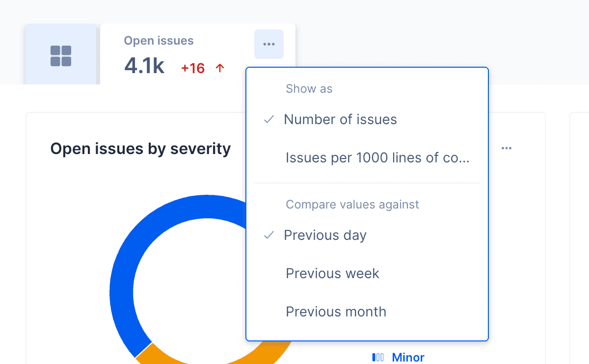Choose Previous day from the menu
The image size is (589, 364).
[x=324, y=235]
